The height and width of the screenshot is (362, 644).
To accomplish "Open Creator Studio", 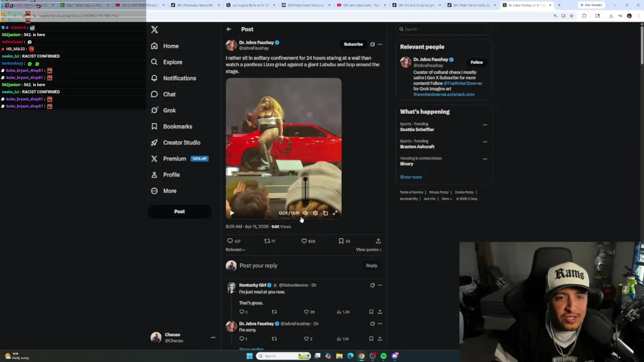I will point(175,142).
